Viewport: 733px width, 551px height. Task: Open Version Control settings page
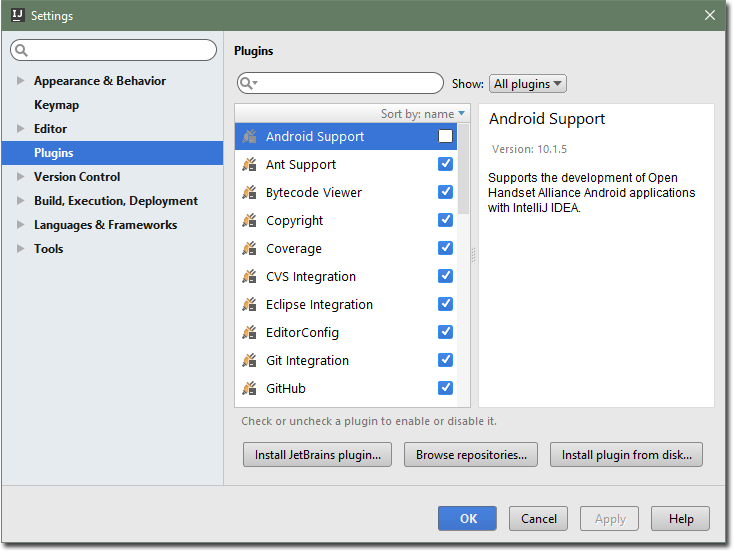pyautogui.click(x=77, y=177)
